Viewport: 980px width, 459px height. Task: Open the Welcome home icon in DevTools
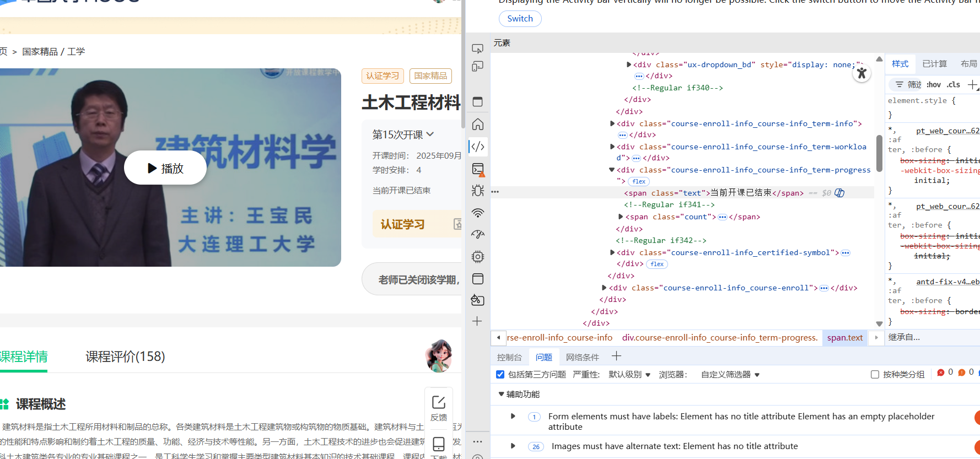coord(478,124)
